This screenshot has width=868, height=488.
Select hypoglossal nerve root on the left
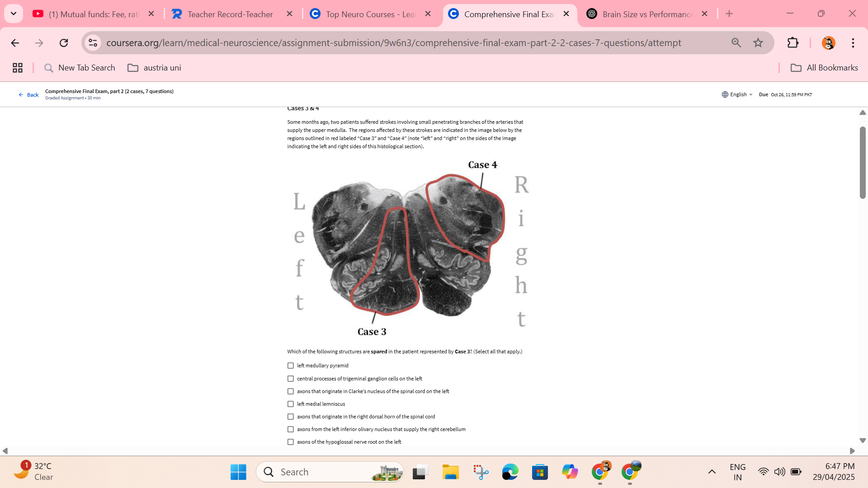coord(291,442)
